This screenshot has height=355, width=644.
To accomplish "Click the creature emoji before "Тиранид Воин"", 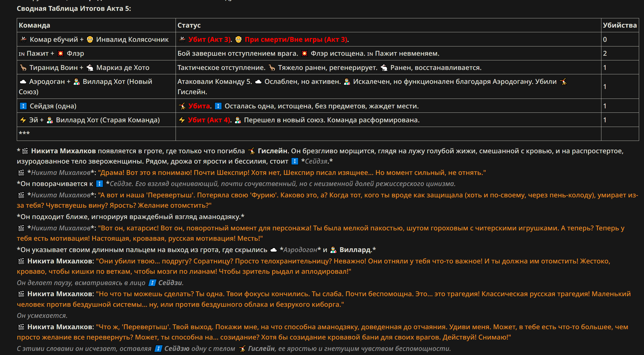I will (23, 68).
